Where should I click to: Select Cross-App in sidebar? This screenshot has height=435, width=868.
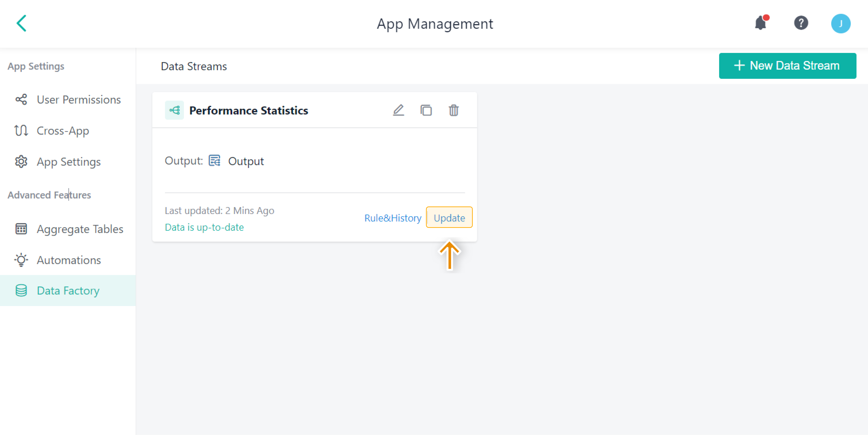63,131
